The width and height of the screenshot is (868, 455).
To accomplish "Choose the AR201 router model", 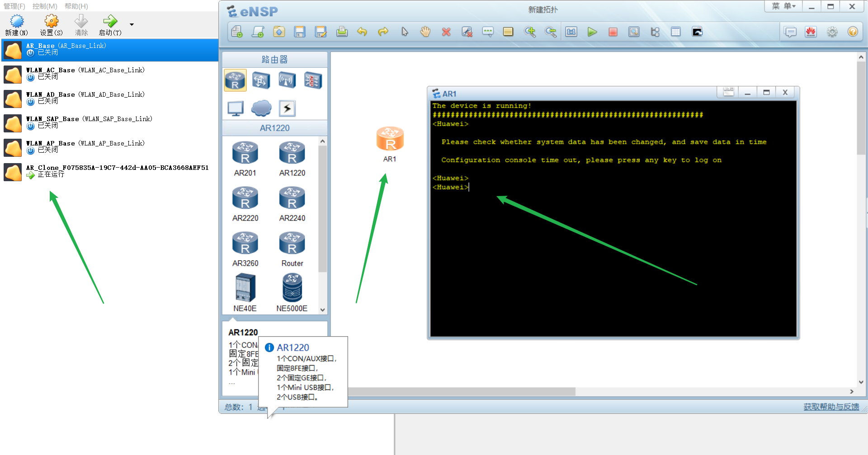I will (245, 159).
